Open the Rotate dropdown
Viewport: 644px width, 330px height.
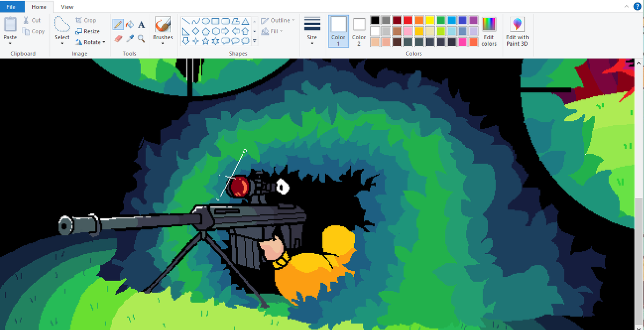coord(90,42)
